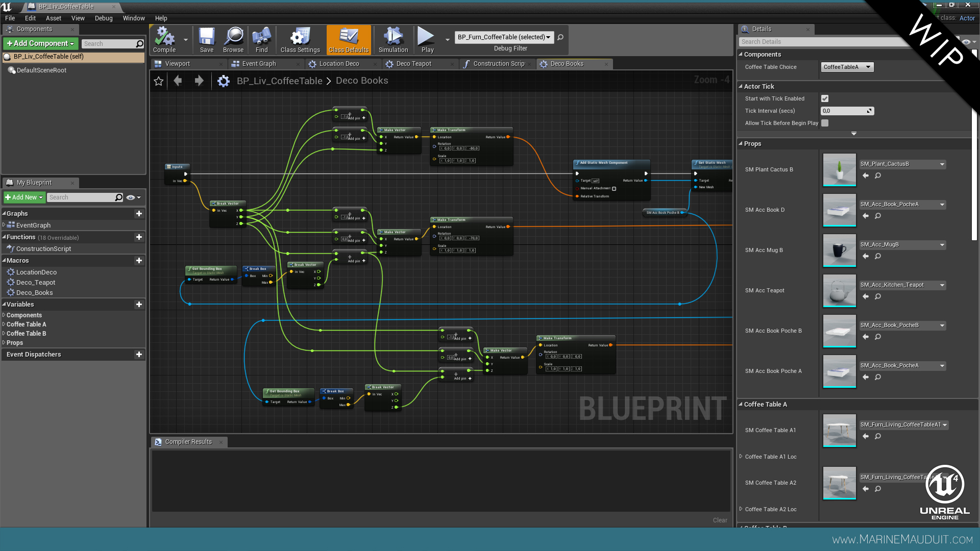Add a new variable with plus icon

coord(139,305)
